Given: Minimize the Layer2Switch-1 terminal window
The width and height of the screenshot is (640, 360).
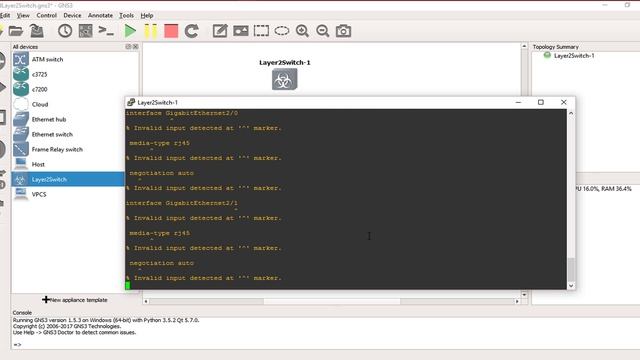Looking at the screenshot, I should (x=518, y=102).
